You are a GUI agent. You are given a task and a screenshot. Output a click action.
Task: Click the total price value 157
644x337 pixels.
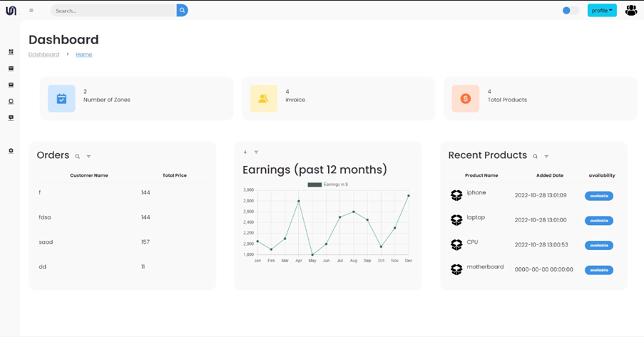tap(145, 242)
